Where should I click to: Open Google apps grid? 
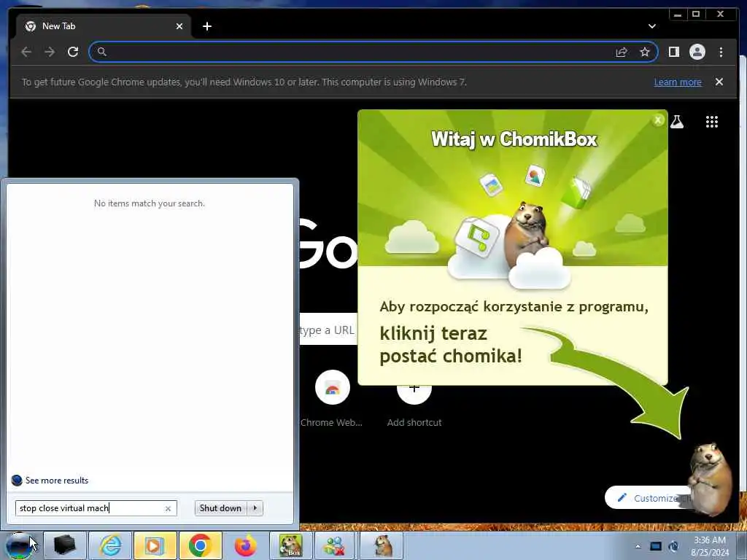pyautogui.click(x=712, y=122)
